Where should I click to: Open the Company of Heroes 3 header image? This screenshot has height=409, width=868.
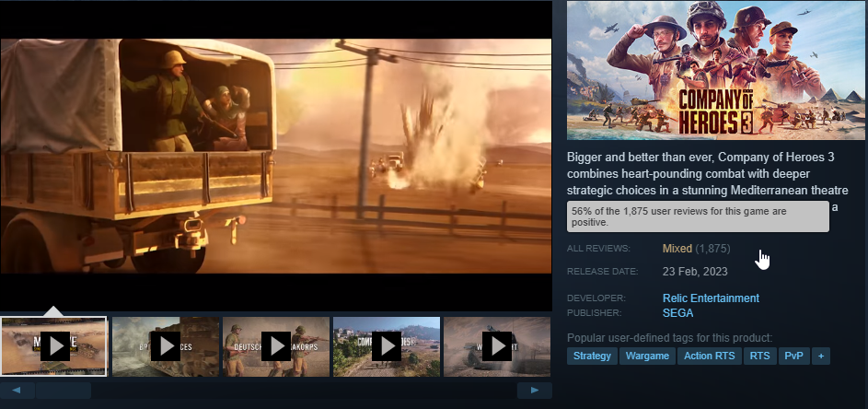[716, 70]
